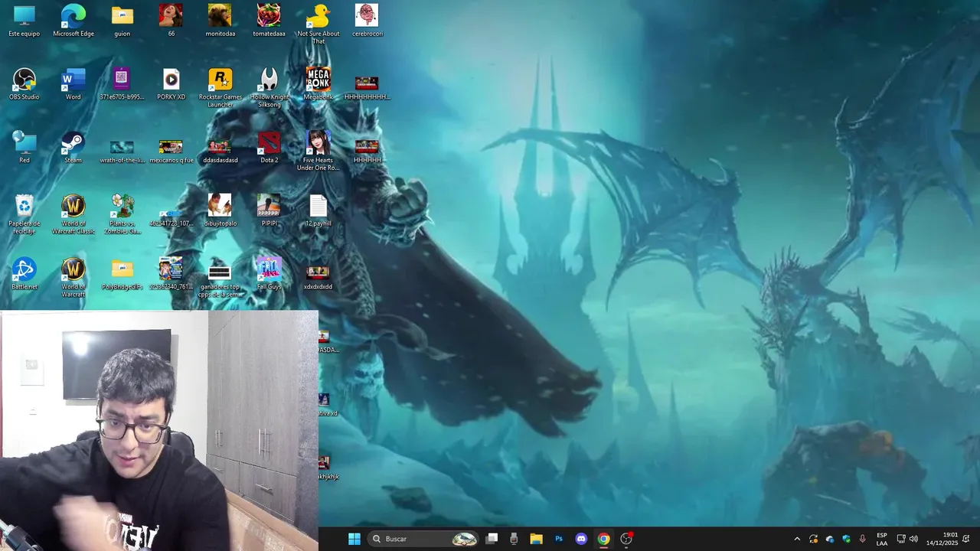Screen dimensions: 980x551
Task: Select the 371e6705-b995 file icon
Action: [x=122, y=84]
